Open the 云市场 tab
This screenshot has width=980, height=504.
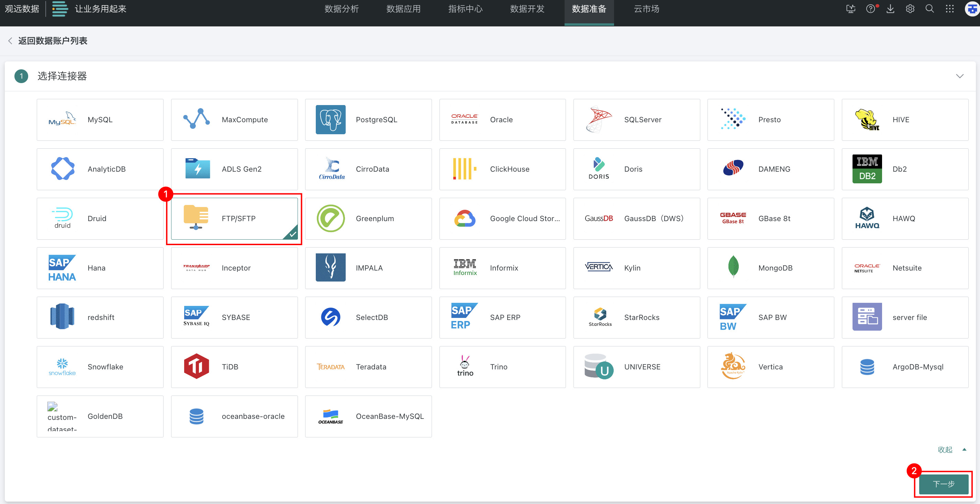pos(646,9)
